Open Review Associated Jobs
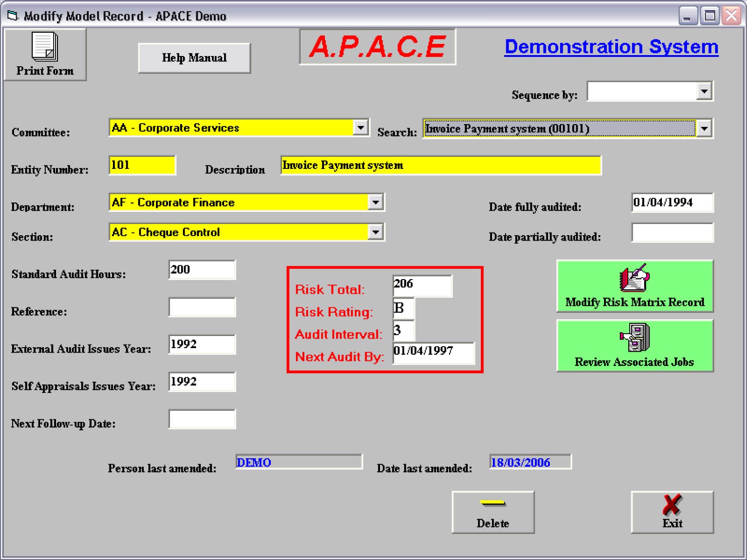Image resolution: width=747 pixels, height=560 pixels. (x=635, y=345)
